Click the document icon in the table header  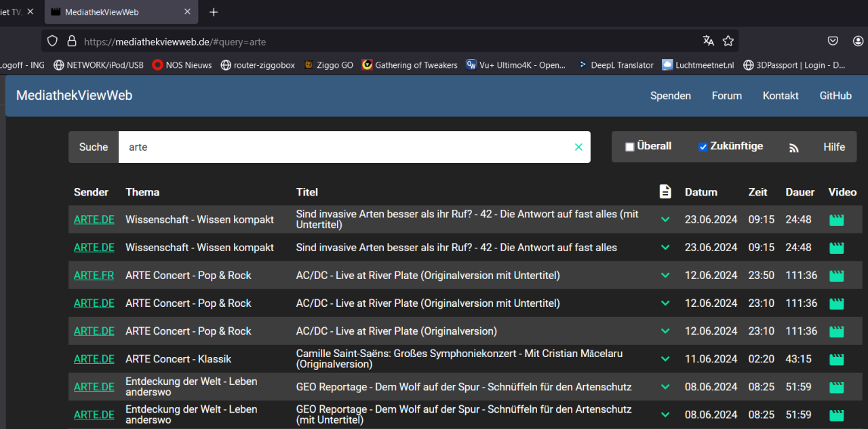click(665, 191)
